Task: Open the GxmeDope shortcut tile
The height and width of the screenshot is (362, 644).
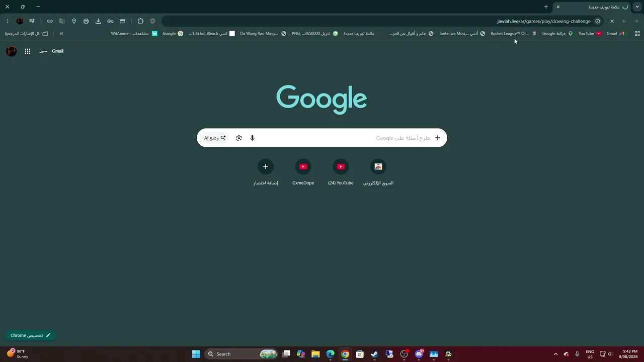Action: pos(303,172)
